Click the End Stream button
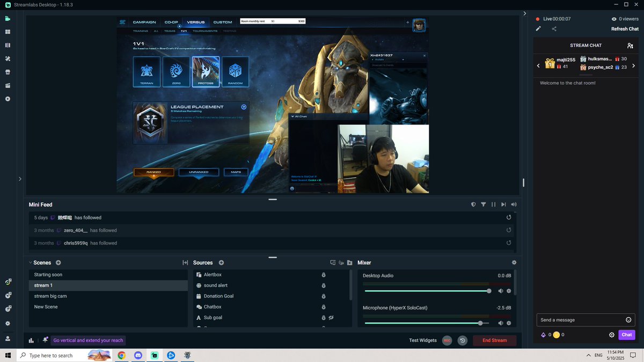This screenshot has width=644, height=362. [x=494, y=340]
